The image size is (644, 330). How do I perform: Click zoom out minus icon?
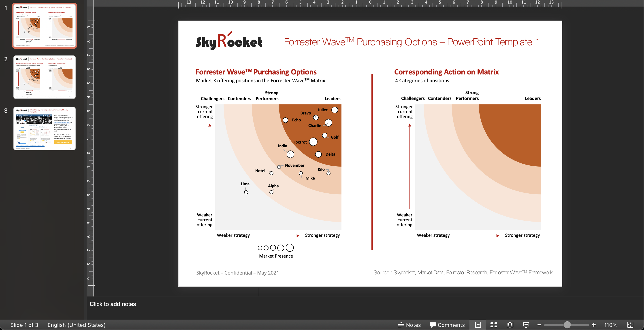point(539,325)
